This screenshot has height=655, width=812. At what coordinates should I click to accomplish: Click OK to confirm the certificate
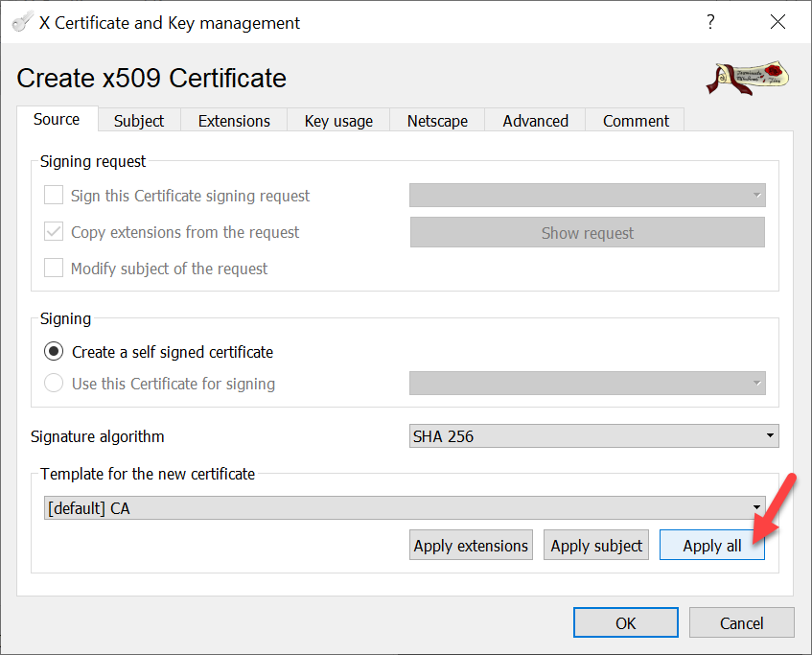click(625, 623)
